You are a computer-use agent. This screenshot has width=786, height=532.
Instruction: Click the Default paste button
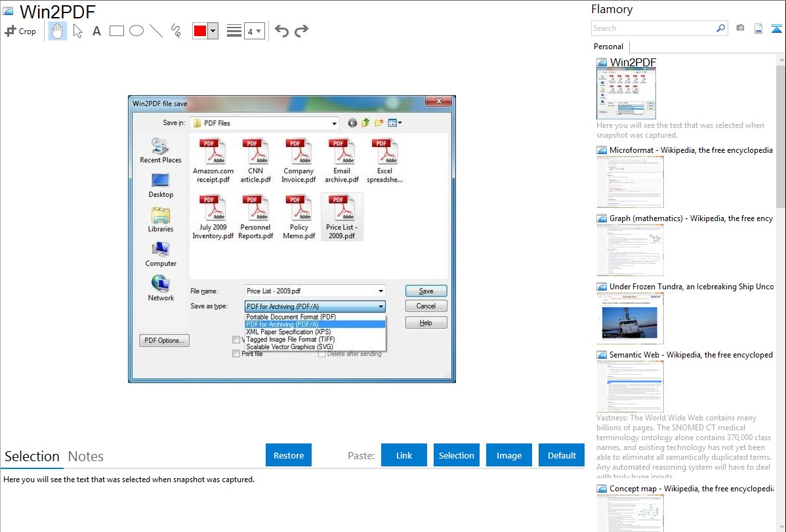click(562, 455)
